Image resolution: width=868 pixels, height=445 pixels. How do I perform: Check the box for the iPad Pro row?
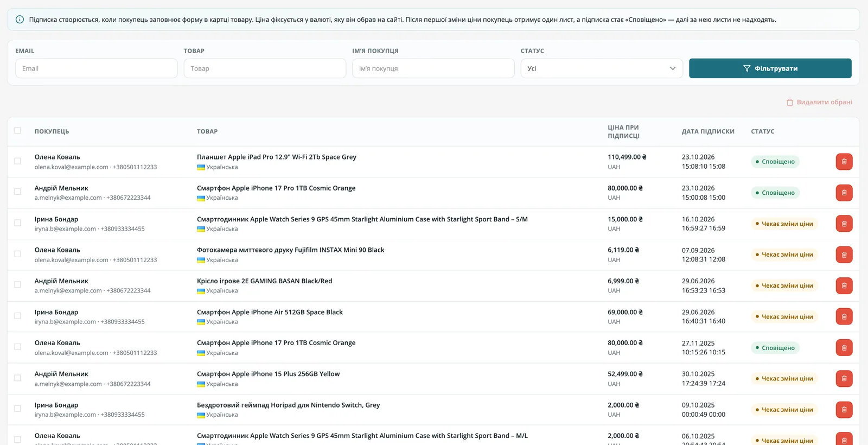coord(17,161)
